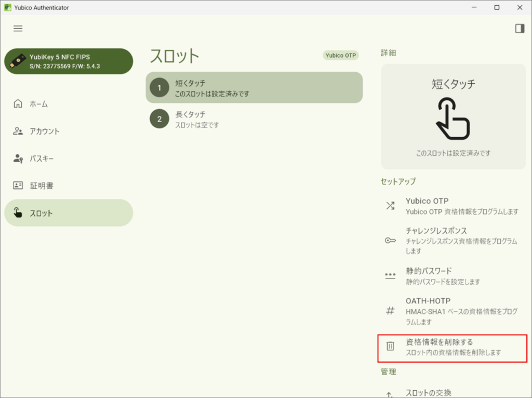532x398 pixels.
Task: Click the static password asterisks icon
Action: 390,275
